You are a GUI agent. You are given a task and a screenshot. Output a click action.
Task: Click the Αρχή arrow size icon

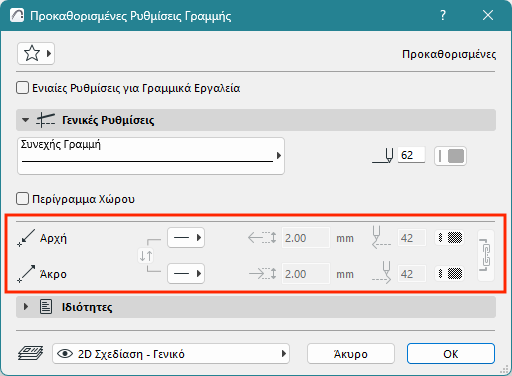[x=262, y=238]
